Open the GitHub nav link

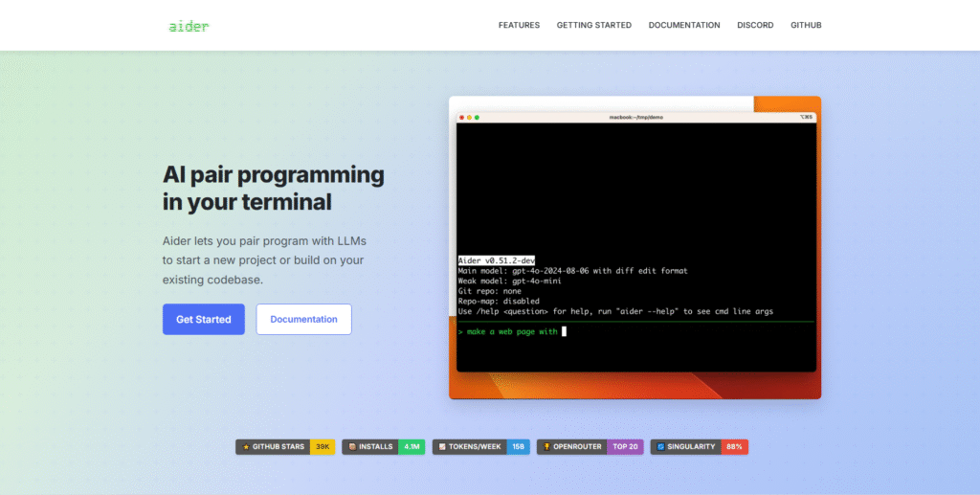(x=806, y=25)
